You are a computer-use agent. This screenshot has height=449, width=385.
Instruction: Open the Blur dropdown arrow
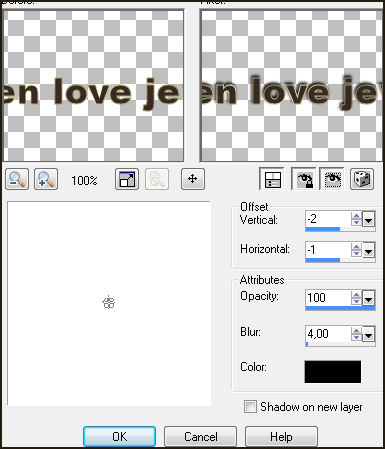click(x=369, y=334)
